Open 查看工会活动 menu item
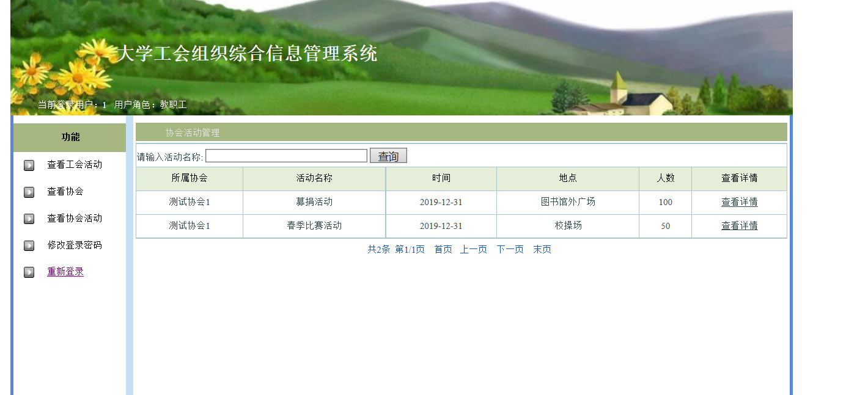868x395 pixels. [75, 165]
